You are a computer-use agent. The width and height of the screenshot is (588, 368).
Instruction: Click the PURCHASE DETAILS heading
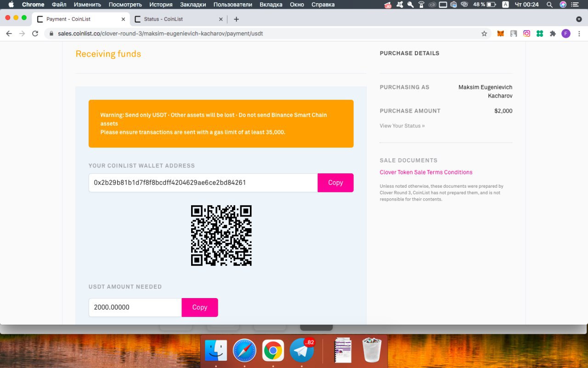click(409, 53)
